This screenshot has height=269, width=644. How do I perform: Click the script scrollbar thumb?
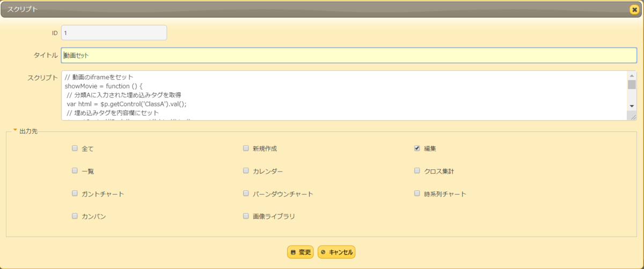632,84
